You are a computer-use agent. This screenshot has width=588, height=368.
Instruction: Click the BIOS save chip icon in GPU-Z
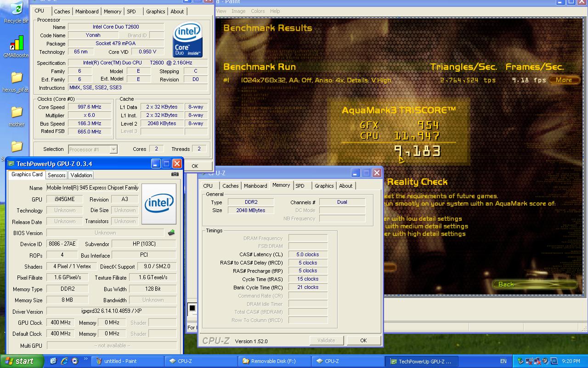[171, 233]
